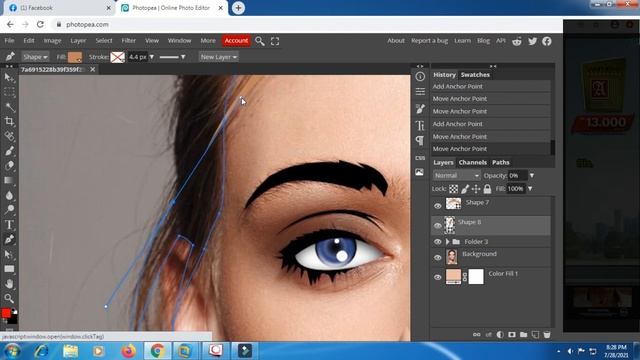Open the Brush settings panel icon
This screenshot has height=360, width=640.
pos(420,109)
